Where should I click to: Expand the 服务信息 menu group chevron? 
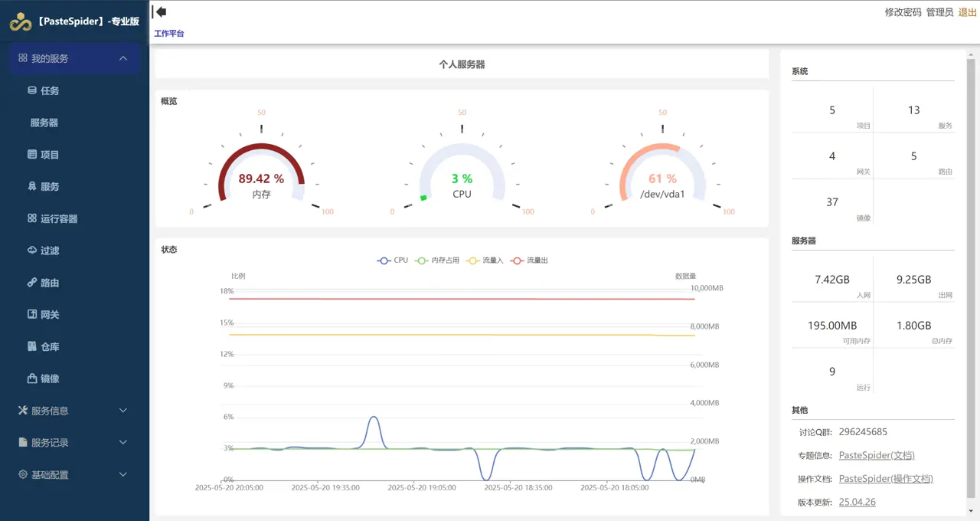pos(123,411)
